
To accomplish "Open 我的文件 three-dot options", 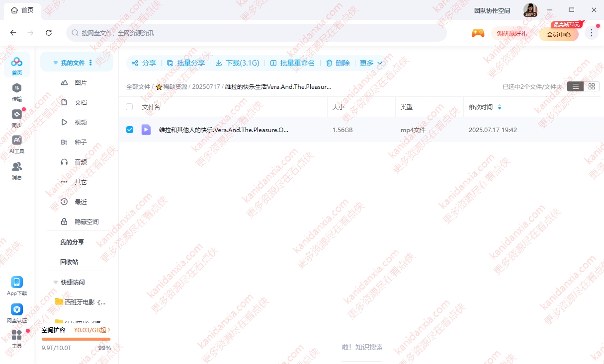I will point(90,63).
